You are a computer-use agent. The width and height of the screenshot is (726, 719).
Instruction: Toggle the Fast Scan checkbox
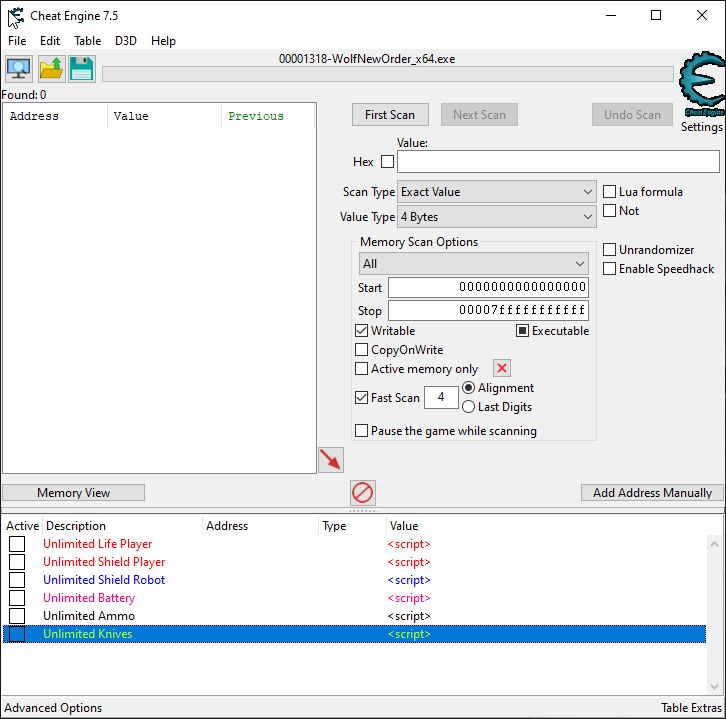(x=361, y=397)
